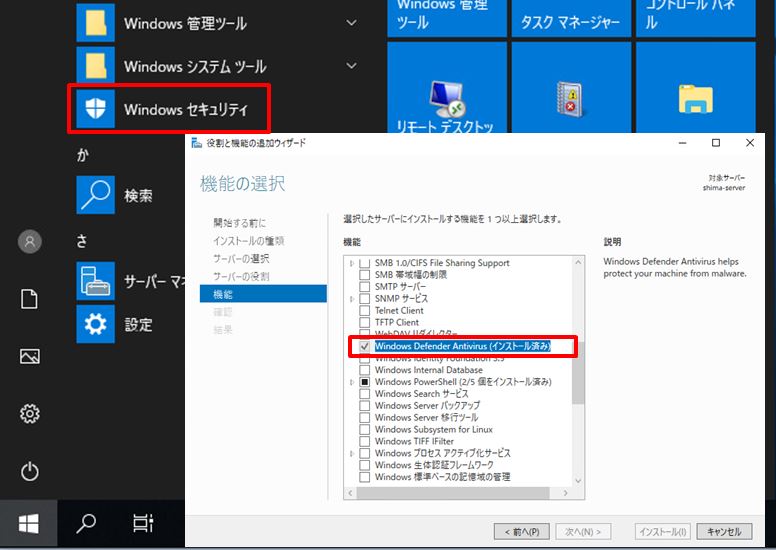
Task: Go to サーバーの役割 wizard step
Action: click(x=241, y=276)
